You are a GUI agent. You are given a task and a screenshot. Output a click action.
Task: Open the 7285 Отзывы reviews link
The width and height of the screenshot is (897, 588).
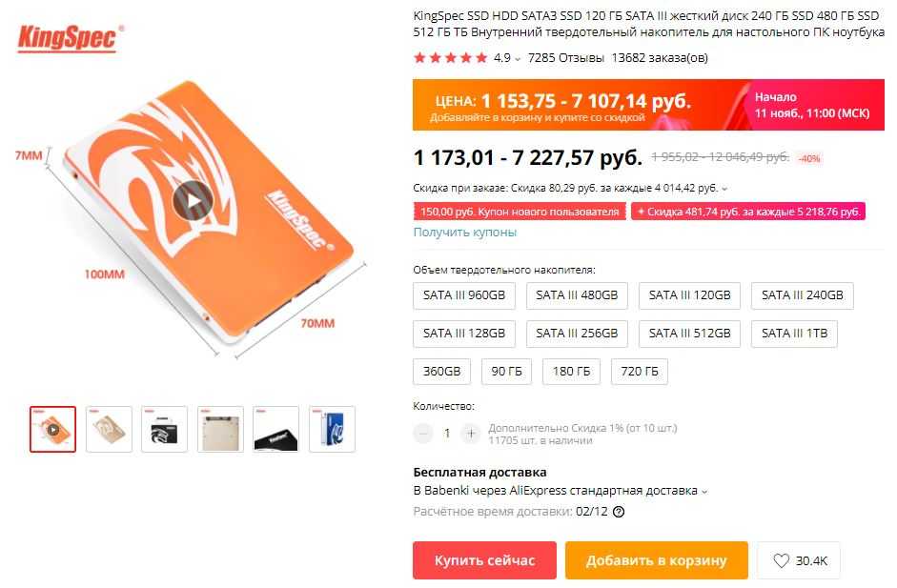pyautogui.click(x=566, y=58)
